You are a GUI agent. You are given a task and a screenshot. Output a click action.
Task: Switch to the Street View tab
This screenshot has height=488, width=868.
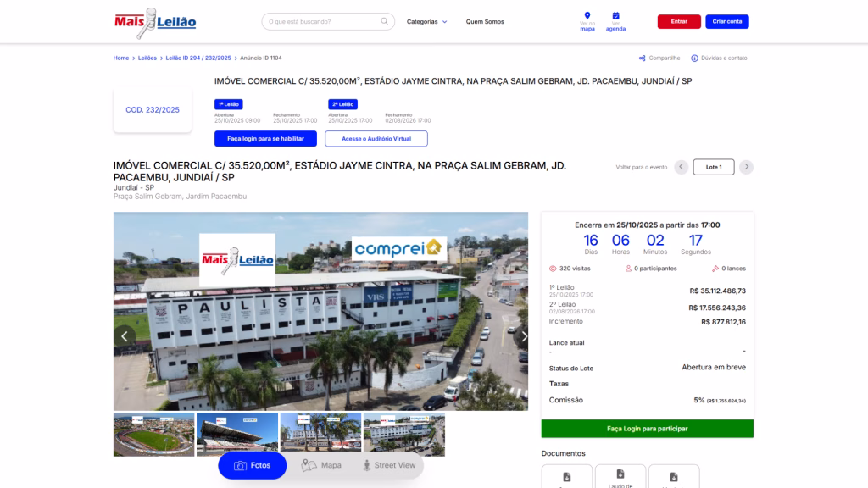point(388,465)
